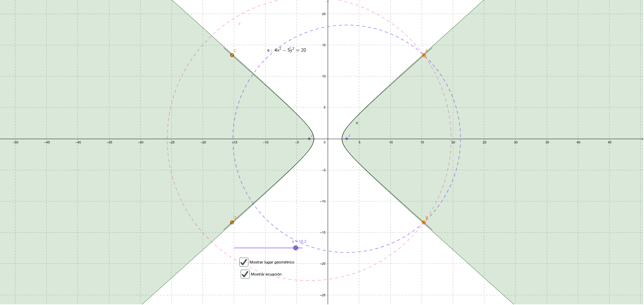Select orange point C on the hyperbola
Image resolution: width=644 pixels, height=305 pixels.
(232, 55)
